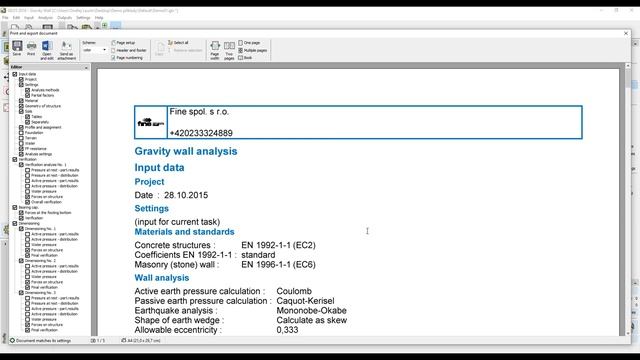Toggle Forces at the footing bottom
Viewport: 640px width, 360px height.
tap(21, 213)
